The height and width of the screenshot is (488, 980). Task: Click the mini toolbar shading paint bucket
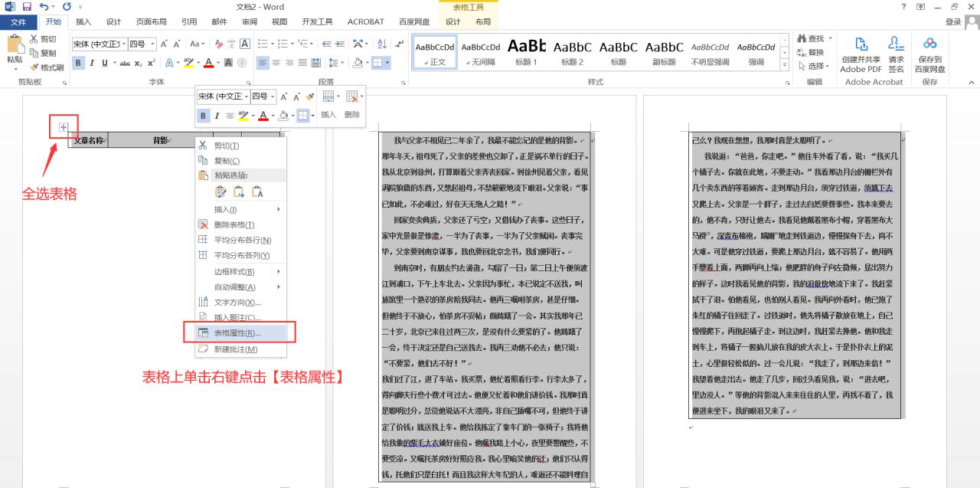pos(282,116)
